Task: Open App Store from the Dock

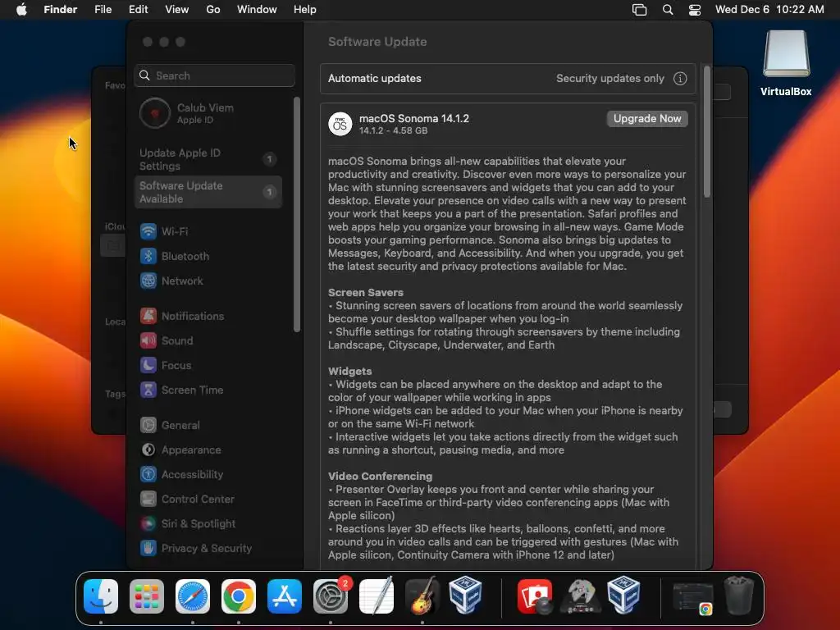Action: (285, 596)
